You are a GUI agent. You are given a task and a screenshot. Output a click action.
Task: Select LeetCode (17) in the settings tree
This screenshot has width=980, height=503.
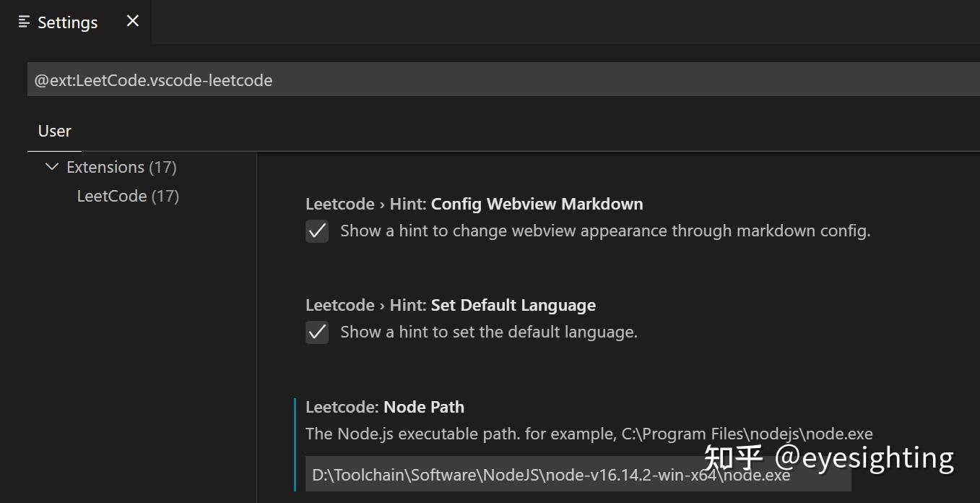pos(128,195)
